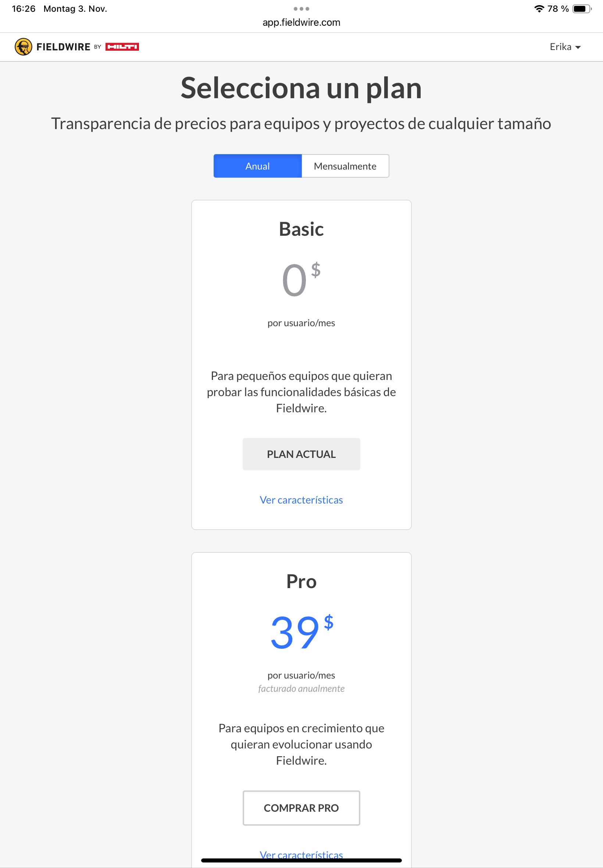Viewport: 603px width, 868px height.
Task: Switch billing to Mensualmente
Action: point(345,166)
